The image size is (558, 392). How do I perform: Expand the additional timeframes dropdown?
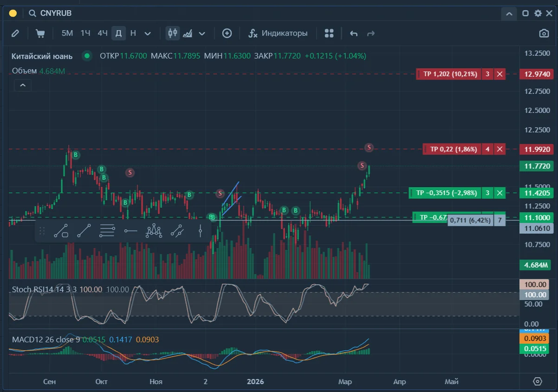[148, 33]
